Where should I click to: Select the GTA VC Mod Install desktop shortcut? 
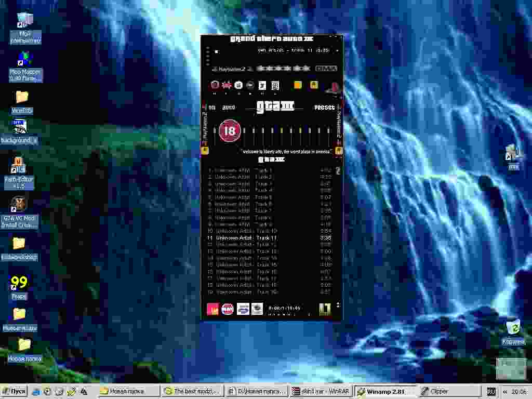(20, 212)
